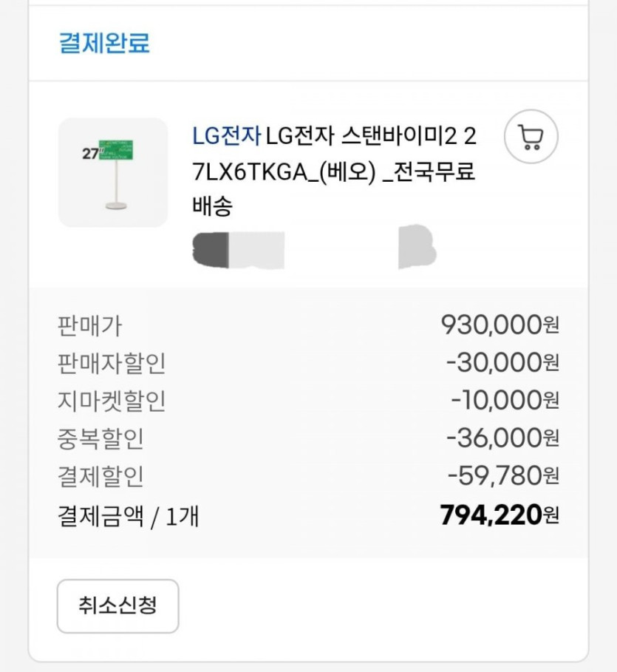Click the light gray redacted block on the right
617x672 pixels.
417,249
